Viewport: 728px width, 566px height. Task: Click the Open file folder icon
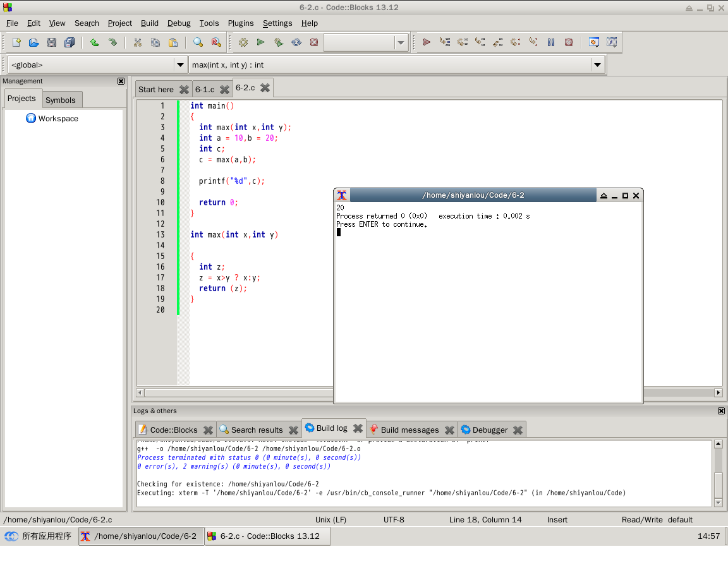[x=34, y=42]
